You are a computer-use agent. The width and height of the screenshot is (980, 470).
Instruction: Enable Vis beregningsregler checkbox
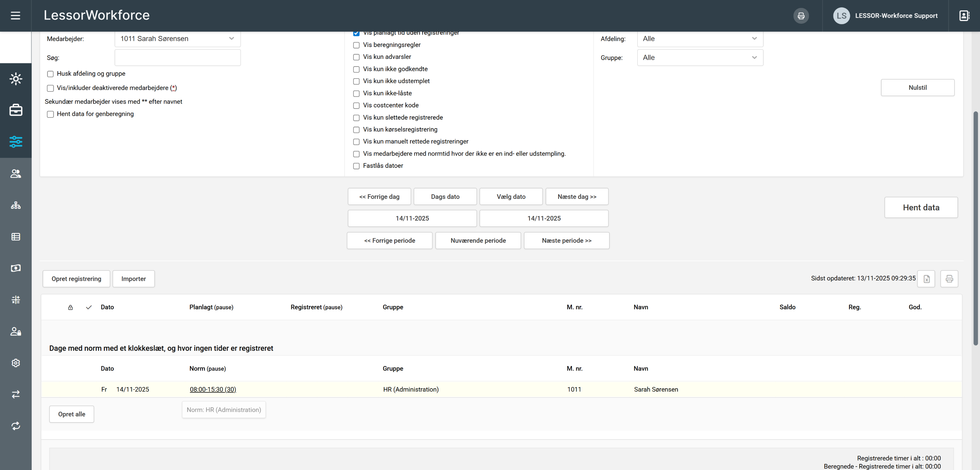[x=356, y=45]
